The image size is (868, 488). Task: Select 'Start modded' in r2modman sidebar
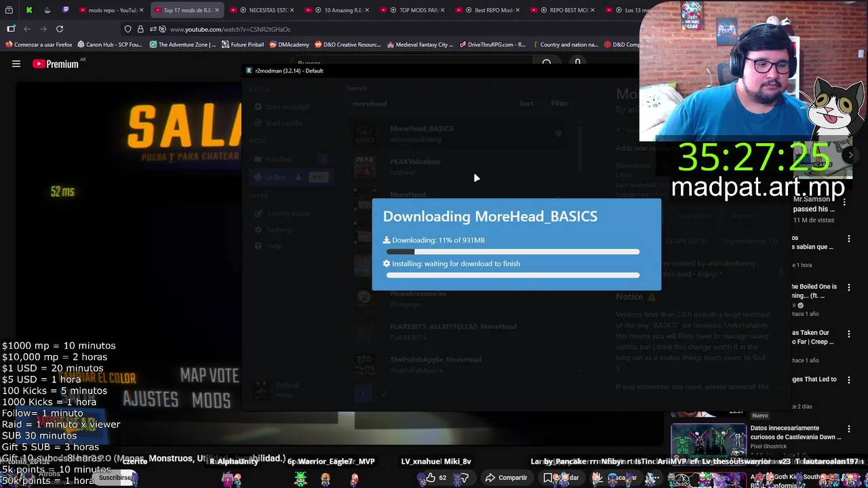coord(281,107)
